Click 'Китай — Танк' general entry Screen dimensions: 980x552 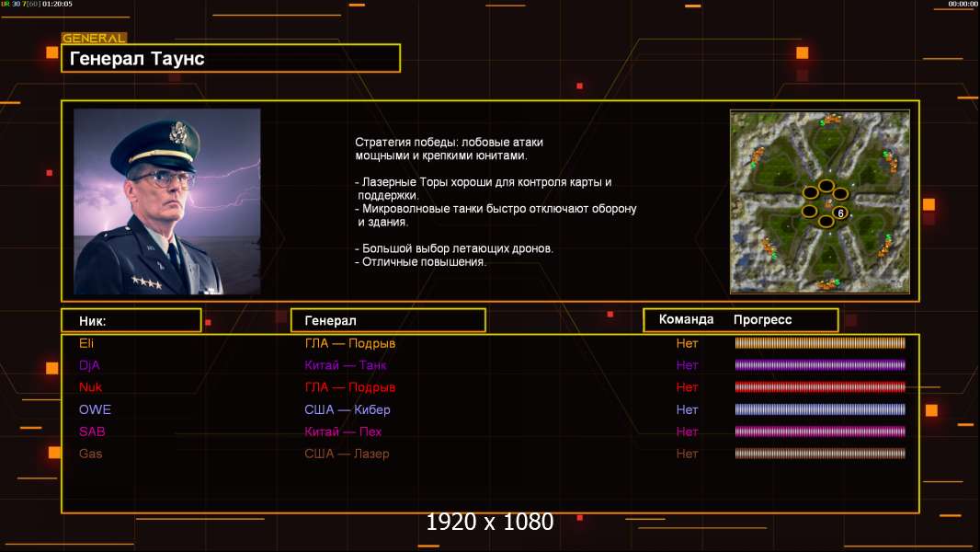point(346,365)
